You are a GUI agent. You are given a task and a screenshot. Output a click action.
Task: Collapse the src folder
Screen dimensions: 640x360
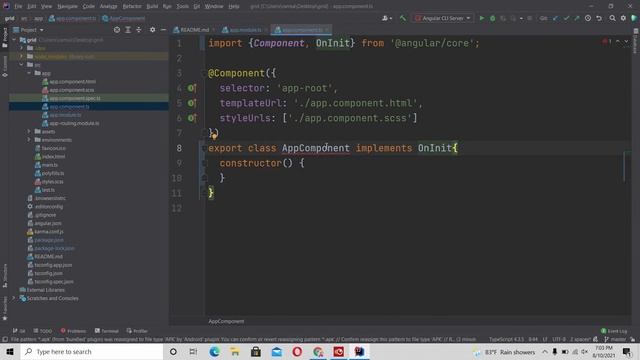coord(22,65)
